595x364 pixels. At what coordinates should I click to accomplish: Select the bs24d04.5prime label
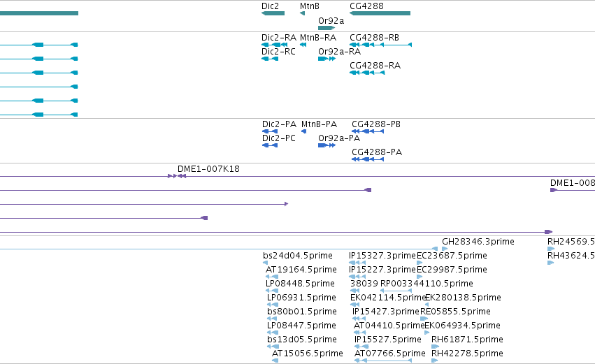pyautogui.click(x=298, y=256)
